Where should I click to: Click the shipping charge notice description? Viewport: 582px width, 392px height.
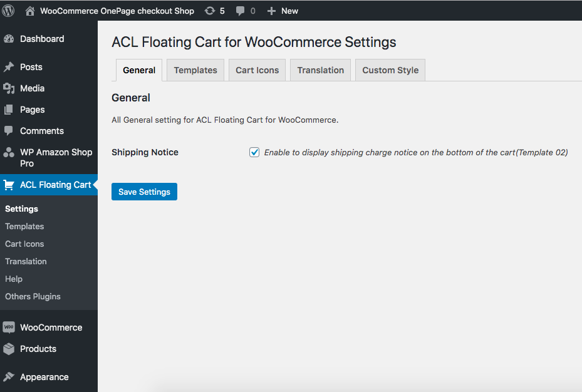pyautogui.click(x=416, y=152)
